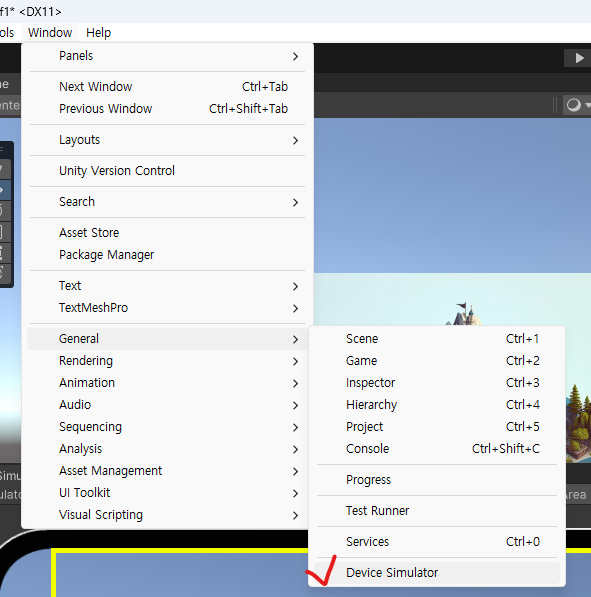Click the Play button in toolbar
Screen dimensions: 591x597
[x=578, y=58]
